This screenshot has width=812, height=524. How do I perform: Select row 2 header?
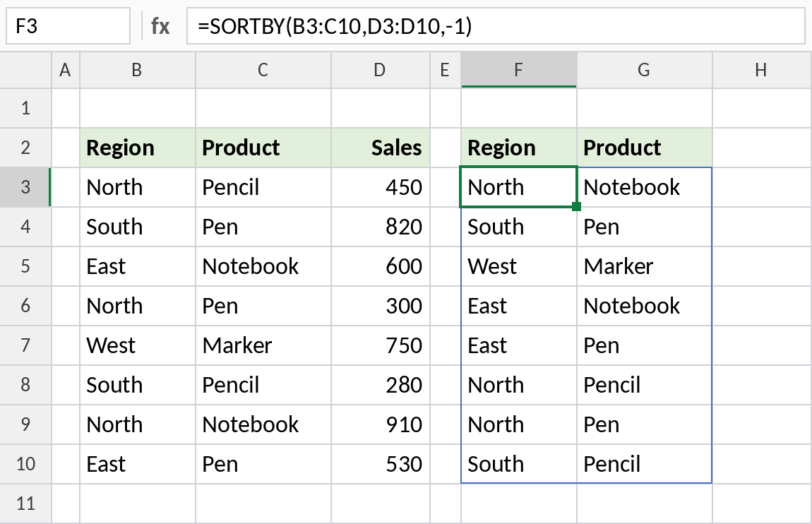click(x=25, y=148)
